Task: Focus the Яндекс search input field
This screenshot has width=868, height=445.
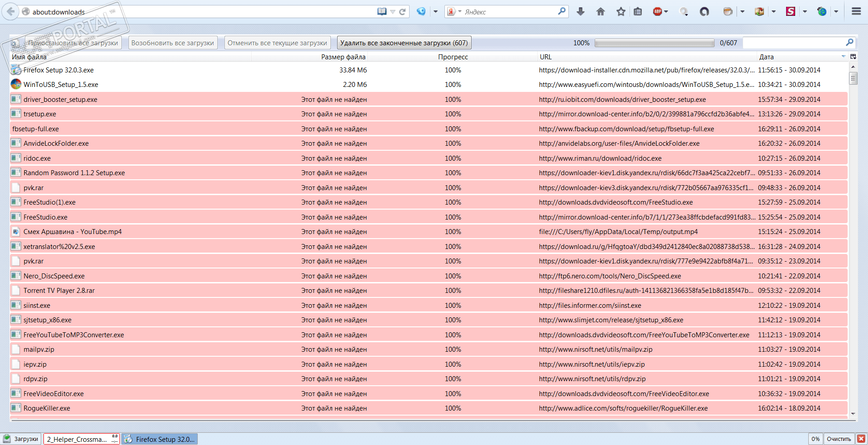Action: coord(510,12)
